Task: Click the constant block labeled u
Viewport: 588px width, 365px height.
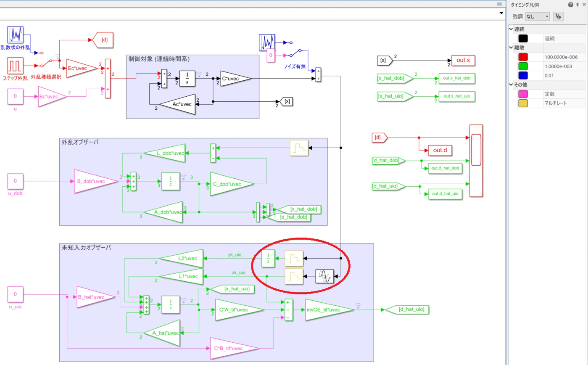Action: point(15,96)
